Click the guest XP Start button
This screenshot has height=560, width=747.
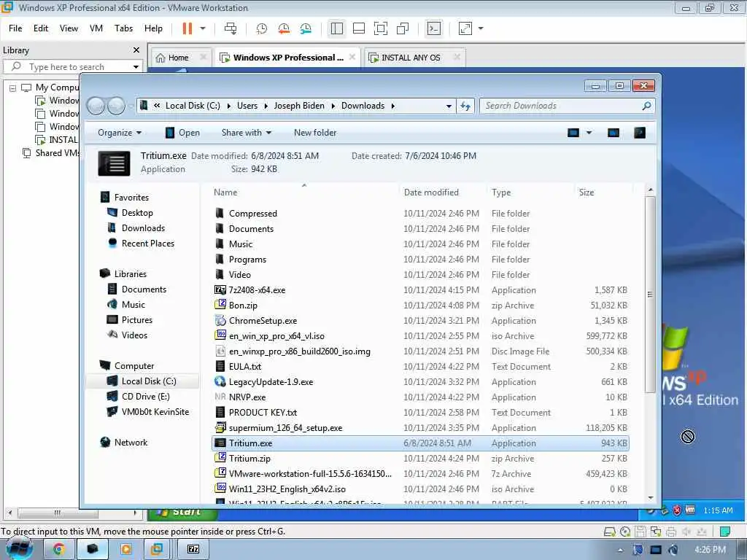coord(182,513)
